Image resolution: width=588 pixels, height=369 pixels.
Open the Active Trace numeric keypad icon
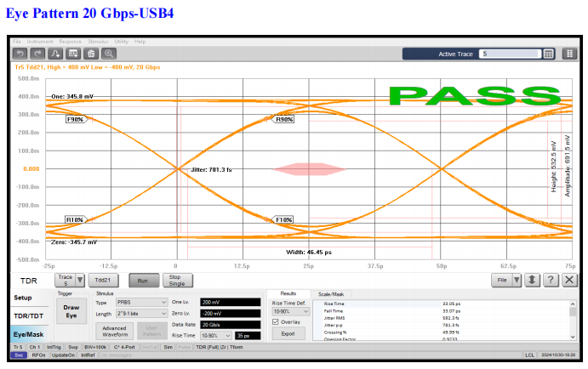pyautogui.click(x=548, y=54)
